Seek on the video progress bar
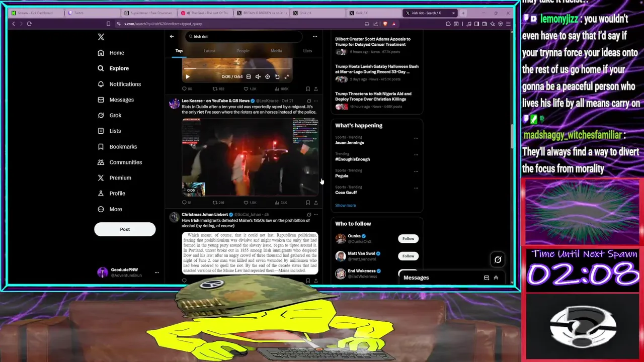Viewport: 644px width, 362px height. (237, 68)
